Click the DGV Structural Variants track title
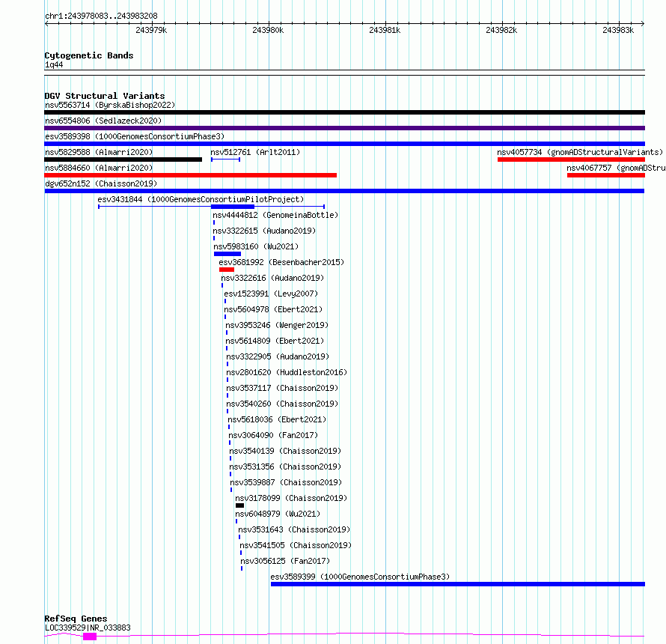 click(x=105, y=96)
